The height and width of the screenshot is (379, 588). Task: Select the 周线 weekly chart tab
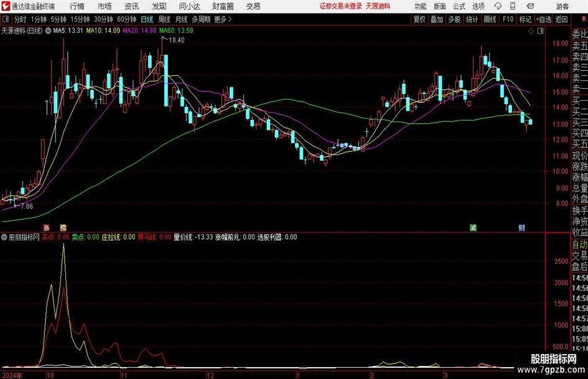[x=164, y=19]
